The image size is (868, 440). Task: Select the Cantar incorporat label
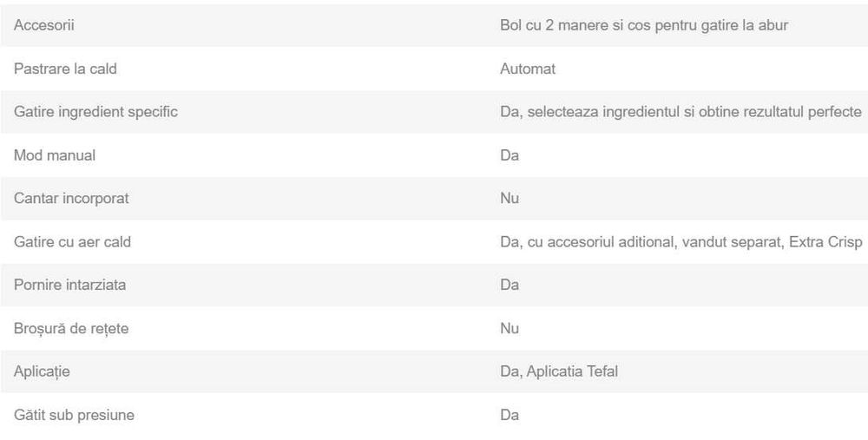pyautogui.click(x=71, y=198)
